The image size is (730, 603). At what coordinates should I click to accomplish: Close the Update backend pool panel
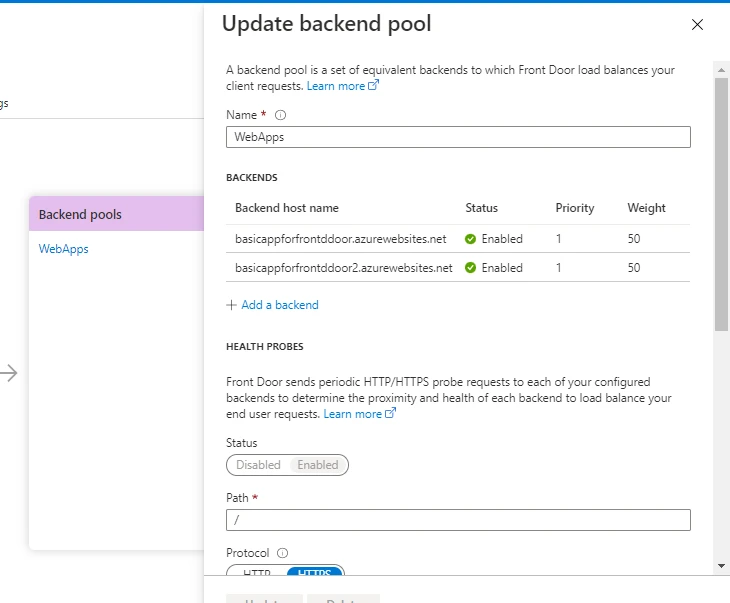click(697, 25)
